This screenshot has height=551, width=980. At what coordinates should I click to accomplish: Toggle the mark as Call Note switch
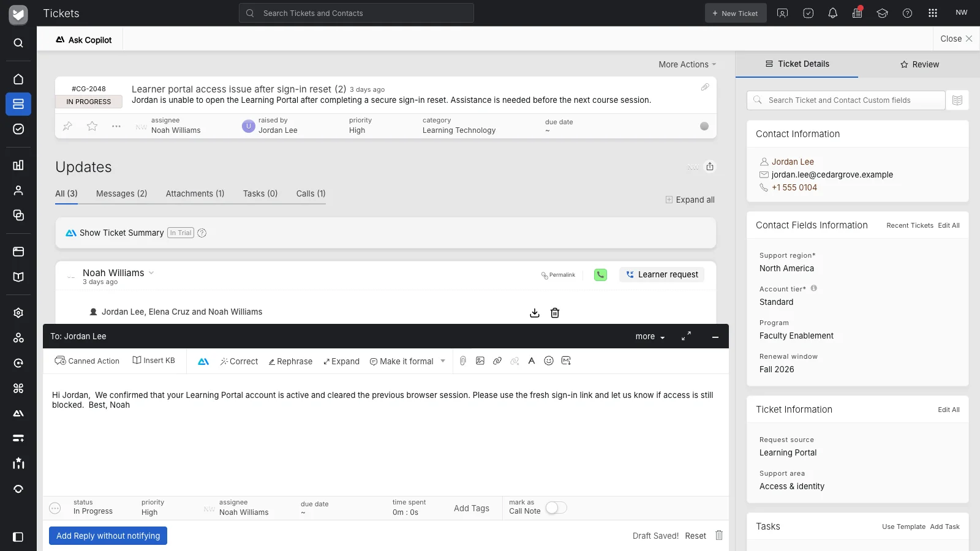pyautogui.click(x=556, y=508)
